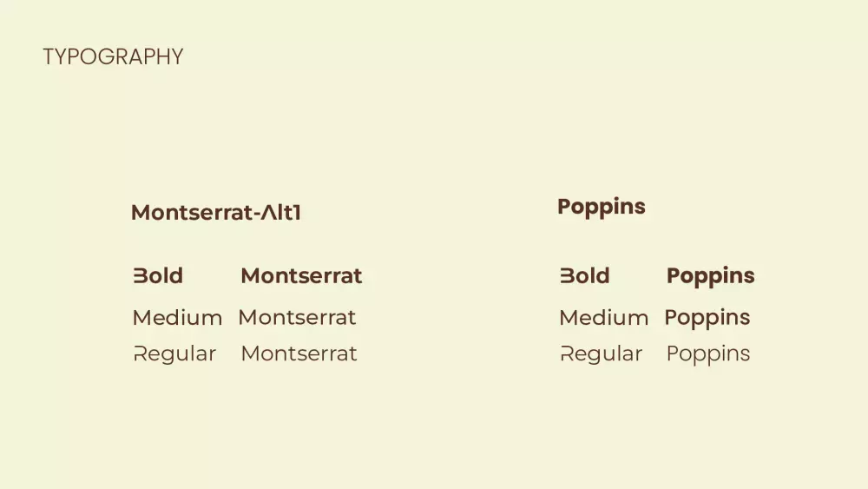Select the Poppins font heading
868x489 pixels.
pos(602,207)
